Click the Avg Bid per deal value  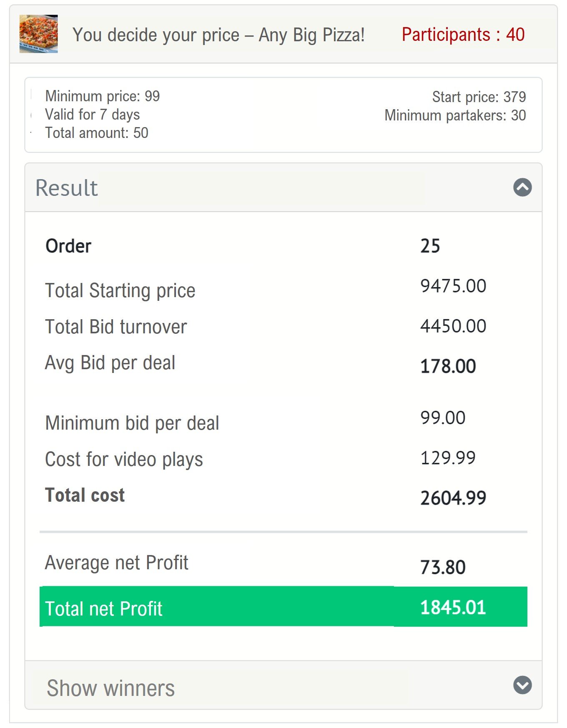(x=448, y=366)
